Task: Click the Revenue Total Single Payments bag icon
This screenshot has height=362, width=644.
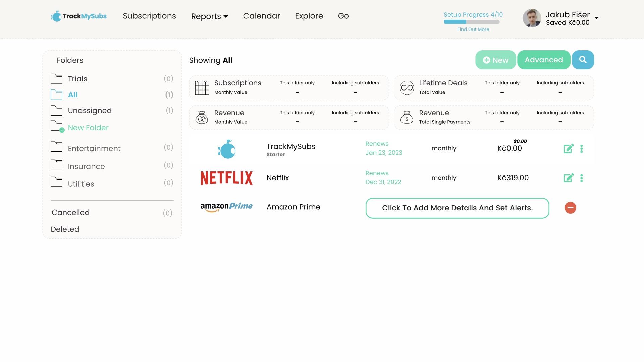Action: point(407,117)
